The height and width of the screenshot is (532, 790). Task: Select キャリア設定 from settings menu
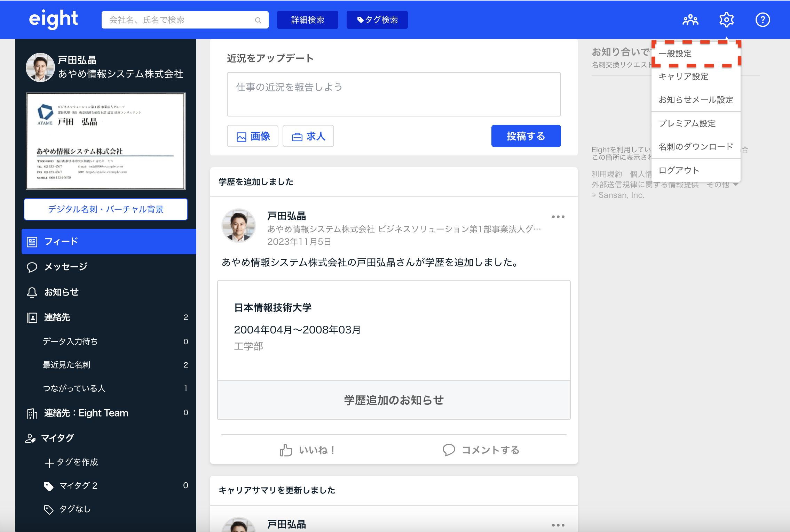pyautogui.click(x=696, y=76)
